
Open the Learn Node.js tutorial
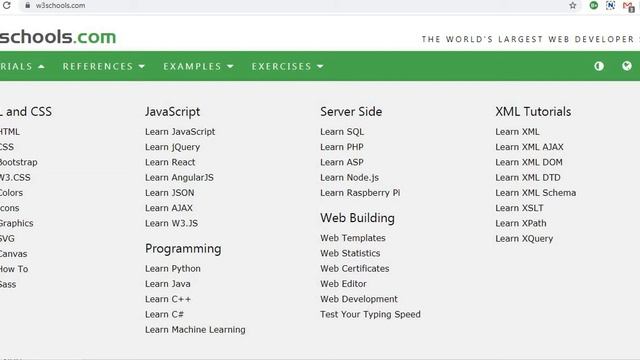tap(349, 178)
